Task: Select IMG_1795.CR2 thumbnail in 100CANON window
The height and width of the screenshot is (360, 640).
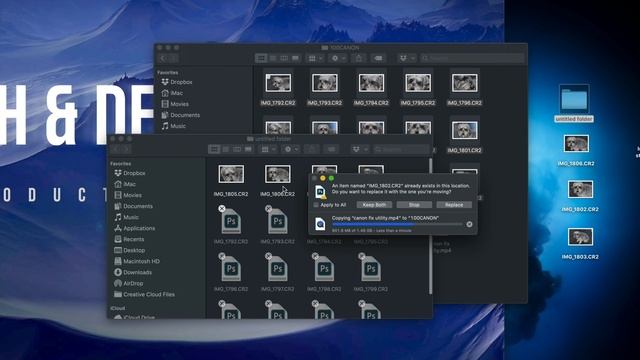Action: point(418,83)
